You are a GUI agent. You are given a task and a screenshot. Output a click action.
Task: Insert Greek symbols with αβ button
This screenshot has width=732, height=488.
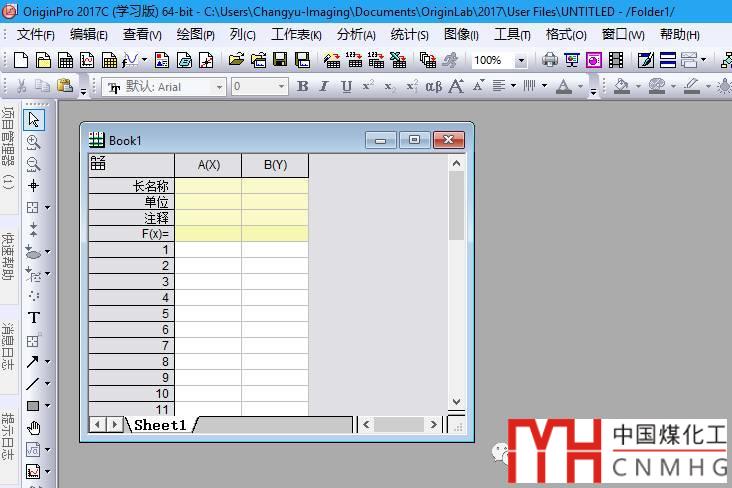[x=433, y=86]
